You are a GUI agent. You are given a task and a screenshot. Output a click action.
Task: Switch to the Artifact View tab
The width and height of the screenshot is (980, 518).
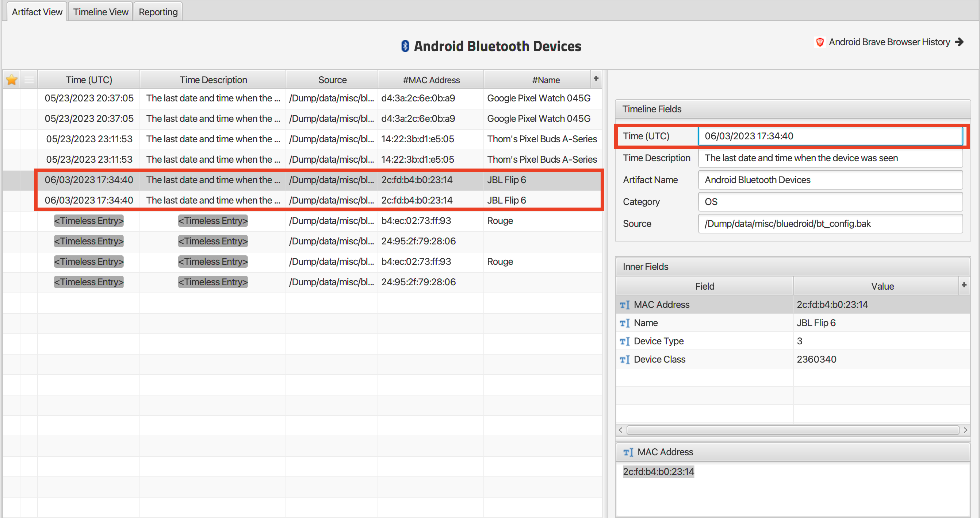point(37,12)
